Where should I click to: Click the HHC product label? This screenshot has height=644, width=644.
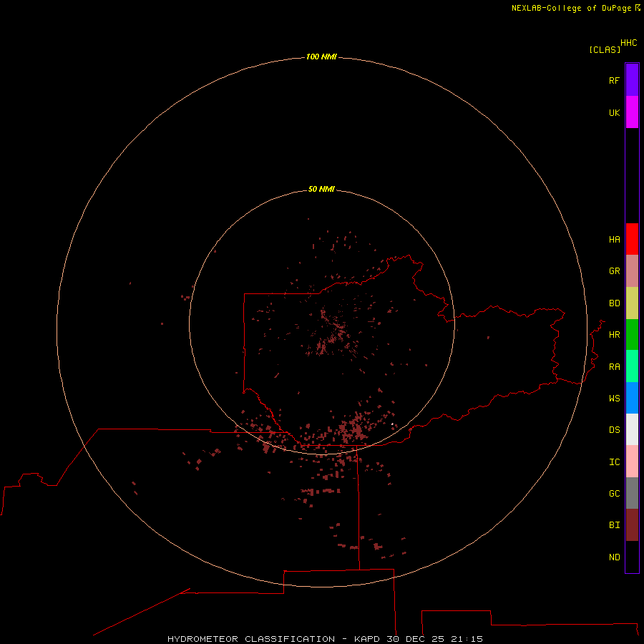pos(628,43)
